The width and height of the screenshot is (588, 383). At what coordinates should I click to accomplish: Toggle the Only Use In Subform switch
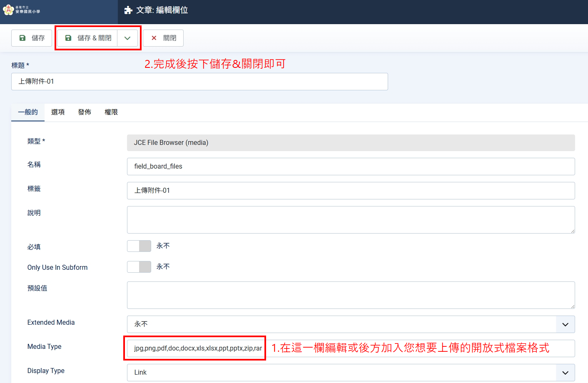click(x=139, y=267)
